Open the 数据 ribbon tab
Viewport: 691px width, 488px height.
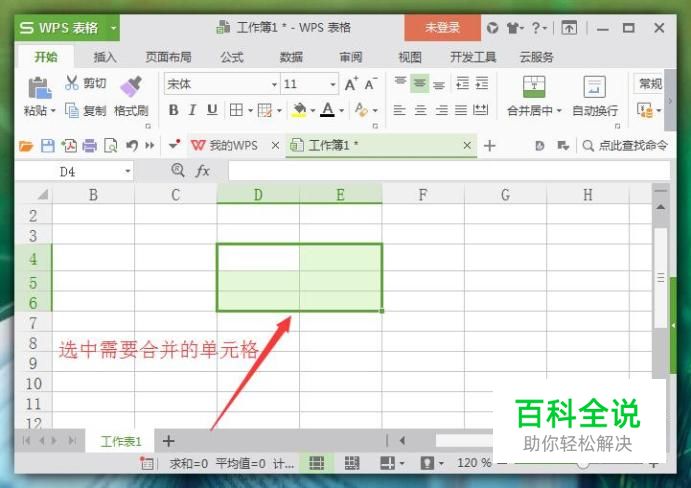tap(291, 57)
